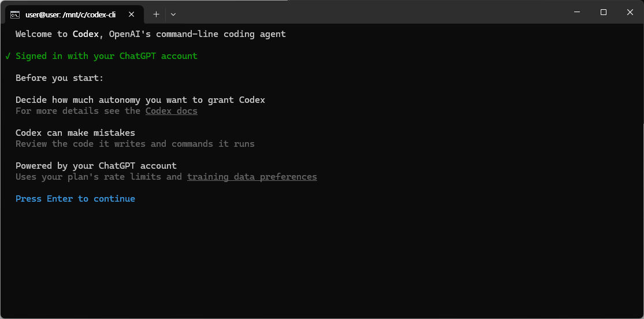Click the green signed-in checkmark

8,56
